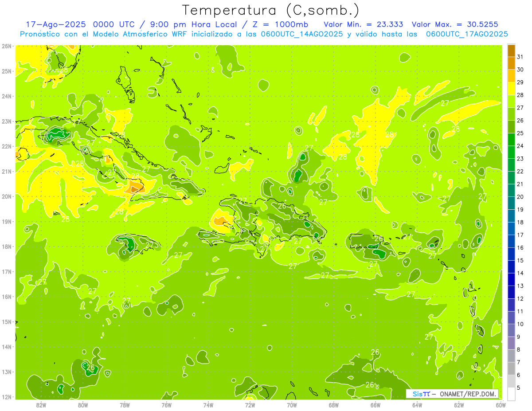
Task: Click the '26N' latitude axis label
Action: (x=6, y=46)
